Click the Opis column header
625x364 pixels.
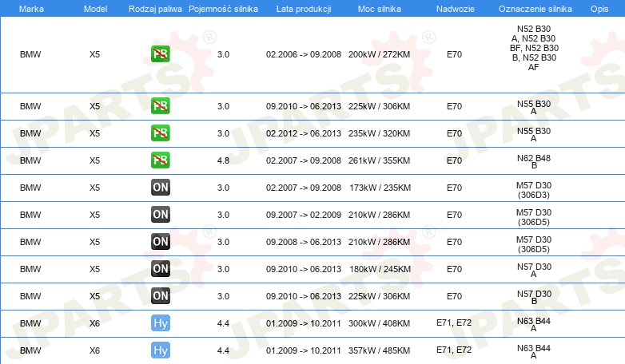point(599,9)
